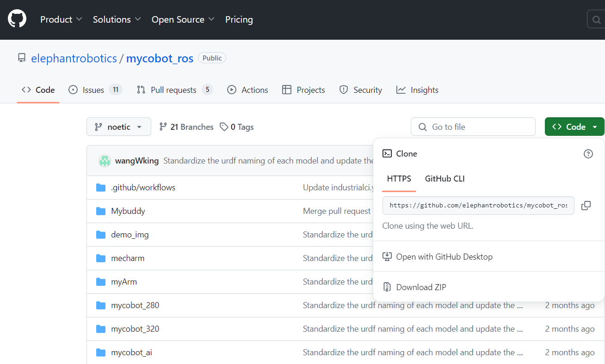Switch to the Code tab
This screenshot has width=605, height=364.
click(38, 90)
